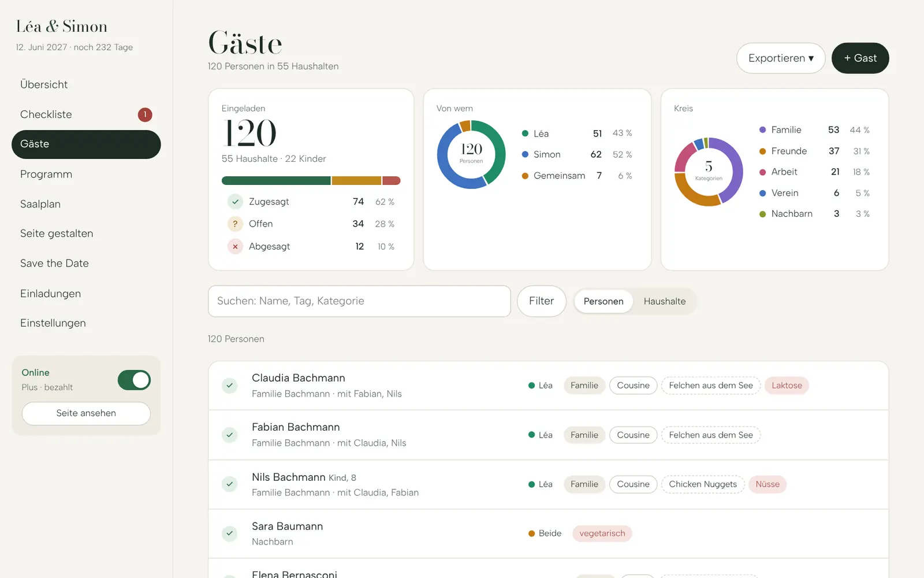Open the Exportieren dropdown
Image resolution: width=924 pixels, height=578 pixels.
[781, 58]
